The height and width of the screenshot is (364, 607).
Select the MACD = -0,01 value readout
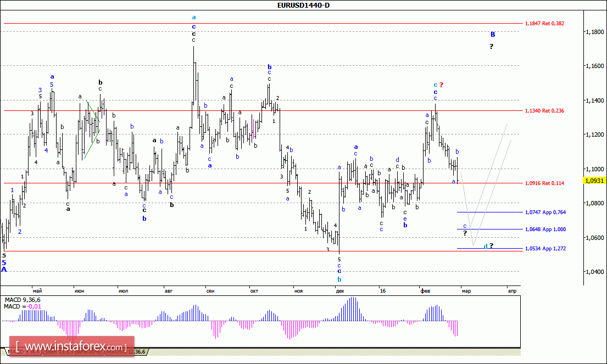(22, 306)
